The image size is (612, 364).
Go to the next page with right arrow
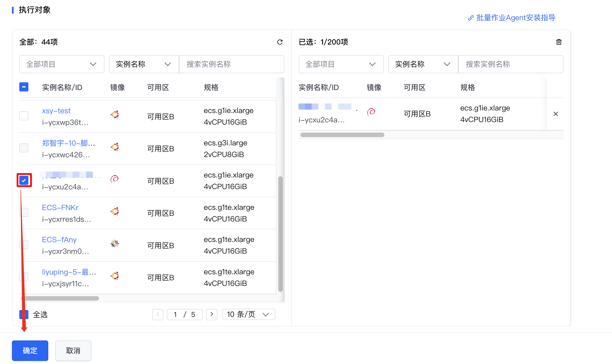[211, 314]
